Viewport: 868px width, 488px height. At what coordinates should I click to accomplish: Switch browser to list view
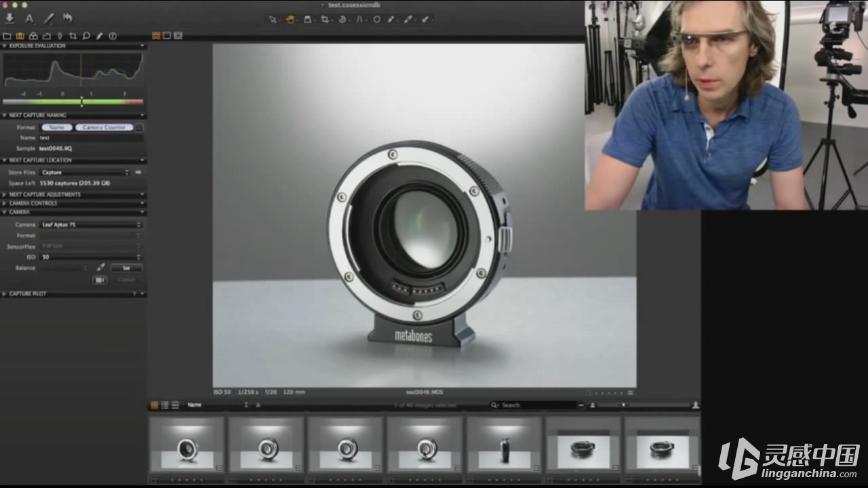tap(165, 405)
